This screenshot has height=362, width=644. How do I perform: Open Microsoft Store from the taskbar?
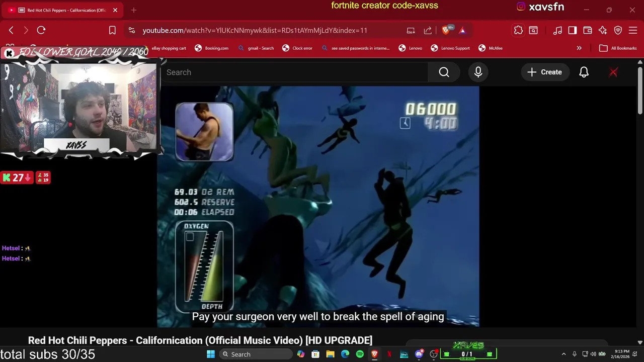click(x=315, y=354)
